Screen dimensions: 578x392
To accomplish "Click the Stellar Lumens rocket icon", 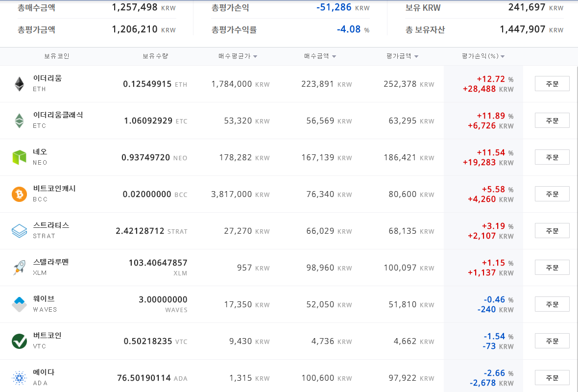I will click(x=19, y=268).
